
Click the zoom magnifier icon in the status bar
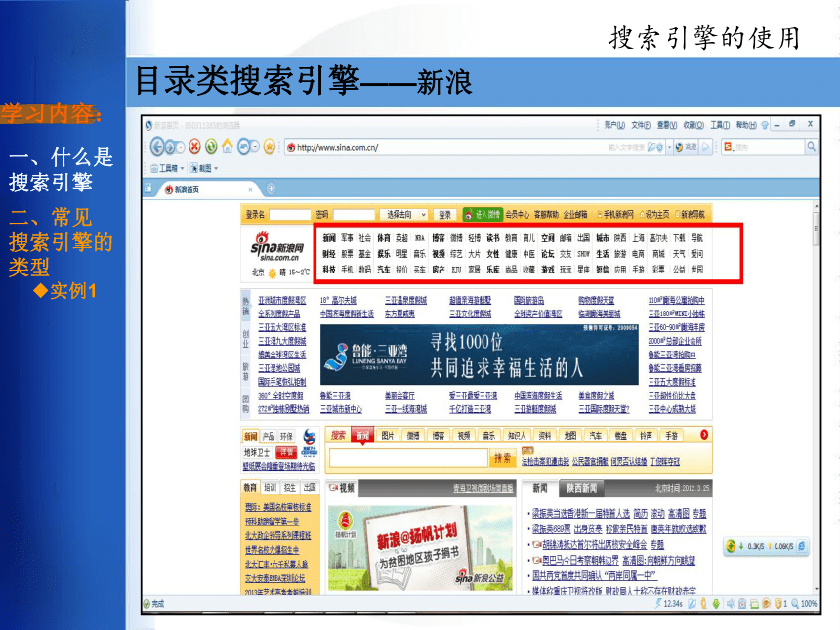(x=795, y=604)
